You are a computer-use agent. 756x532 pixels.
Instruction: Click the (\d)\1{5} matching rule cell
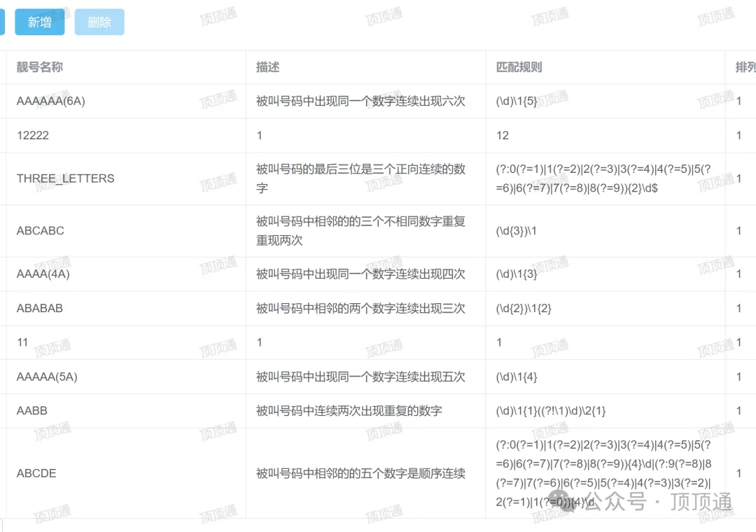517,101
